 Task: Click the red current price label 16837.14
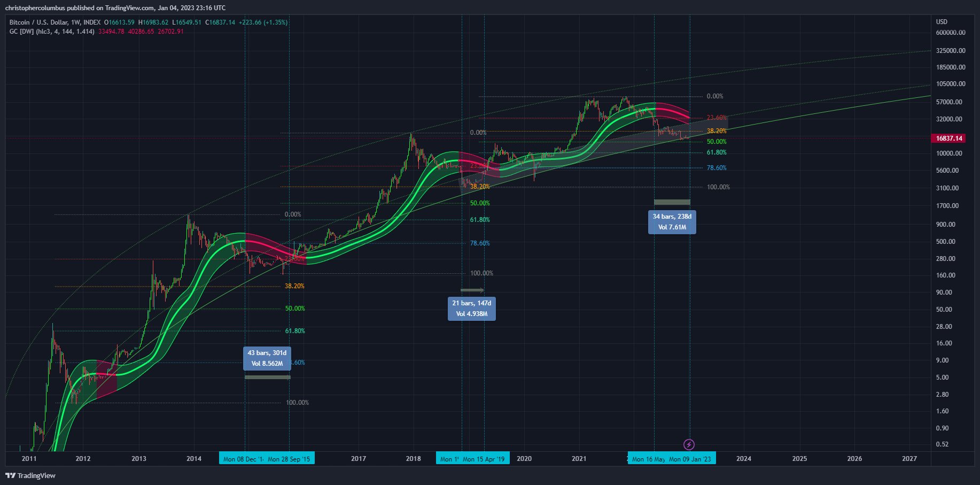pyautogui.click(x=949, y=138)
